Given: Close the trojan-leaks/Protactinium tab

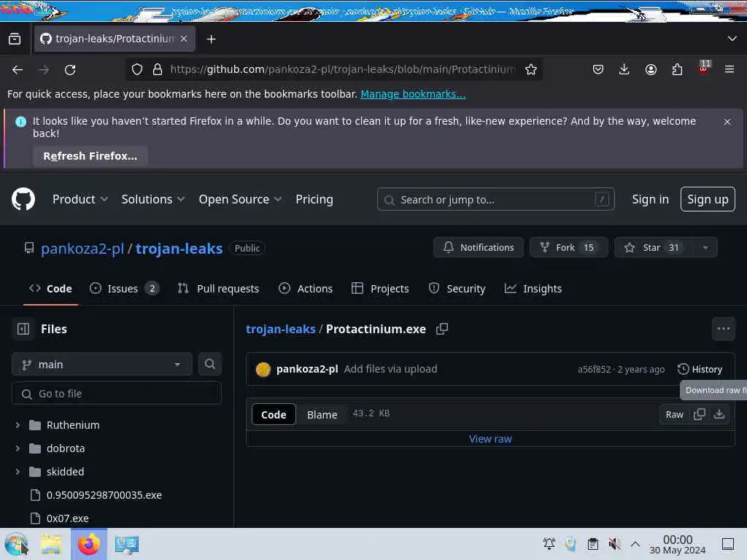Looking at the screenshot, I should click(184, 39).
